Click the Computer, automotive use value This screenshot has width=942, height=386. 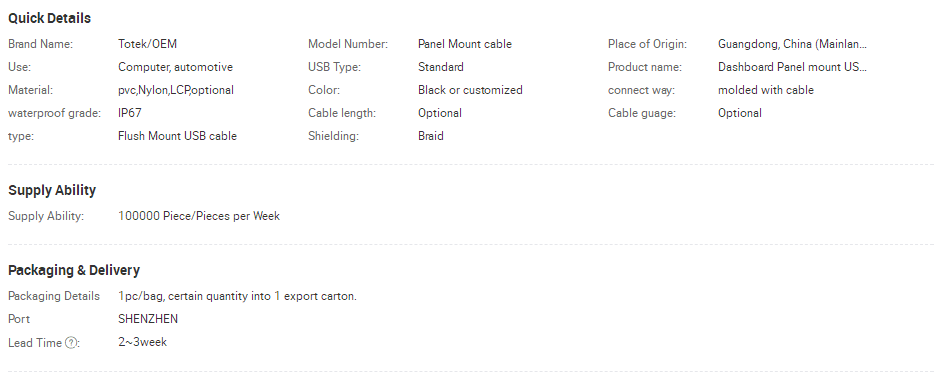[x=175, y=67]
